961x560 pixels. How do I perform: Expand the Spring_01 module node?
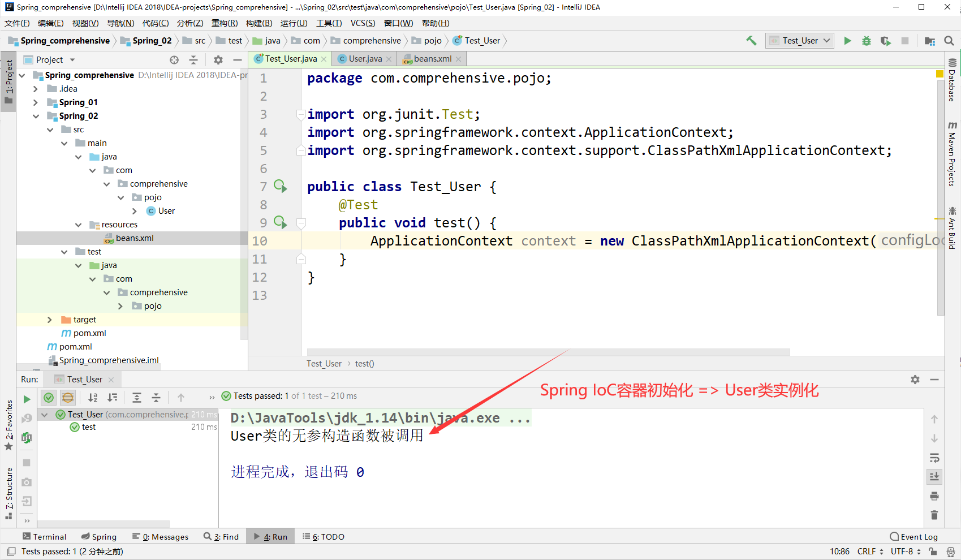(36, 102)
